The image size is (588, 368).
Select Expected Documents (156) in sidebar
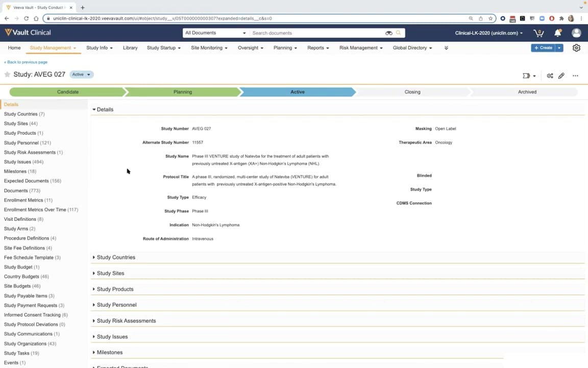(x=32, y=181)
